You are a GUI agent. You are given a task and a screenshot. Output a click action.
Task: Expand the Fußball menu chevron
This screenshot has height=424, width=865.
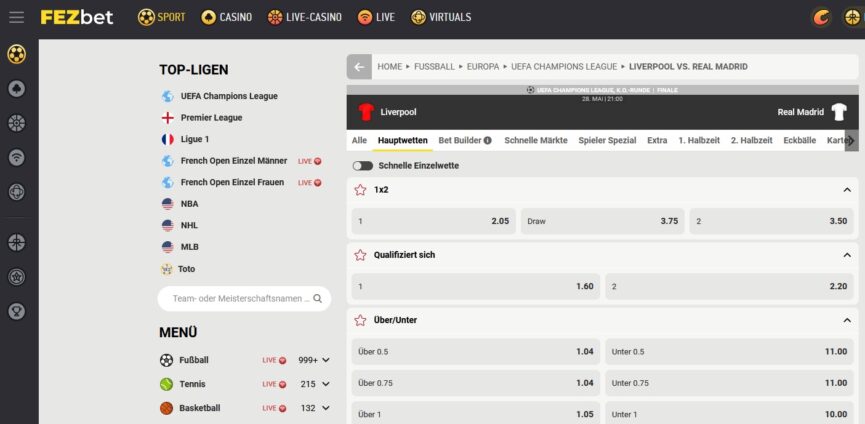pos(326,360)
